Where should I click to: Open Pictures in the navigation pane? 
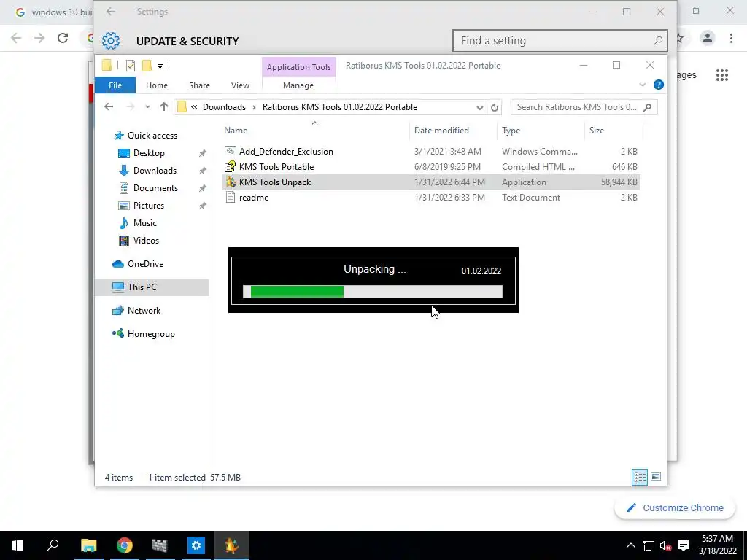[x=148, y=205]
